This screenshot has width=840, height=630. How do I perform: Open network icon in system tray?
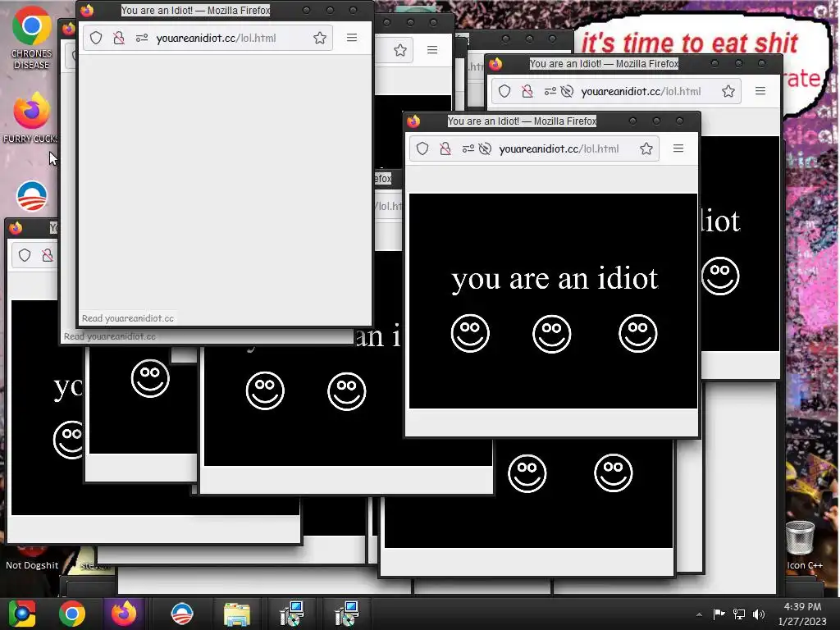pyautogui.click(x=739, y=614)
